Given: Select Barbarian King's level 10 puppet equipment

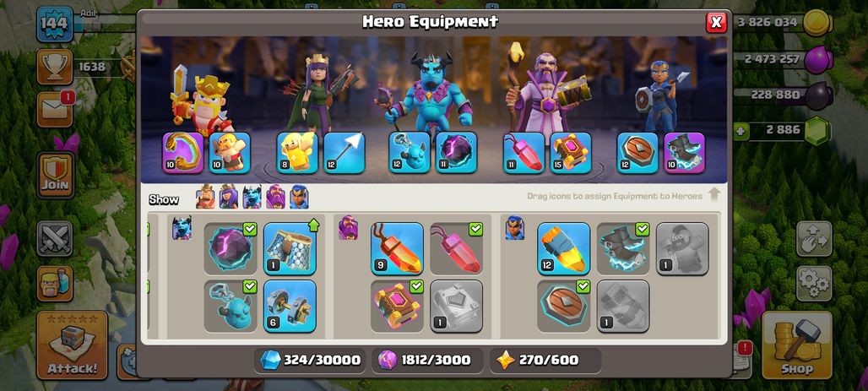Looking at the screenshot, I should 230,153.
